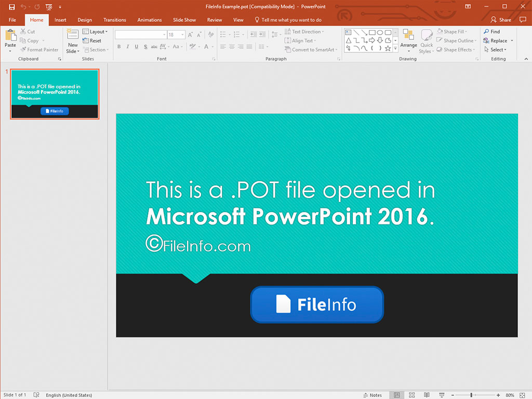Click the zoom slider handle
The width and height of the screenshot is (532, 399).
471,395
